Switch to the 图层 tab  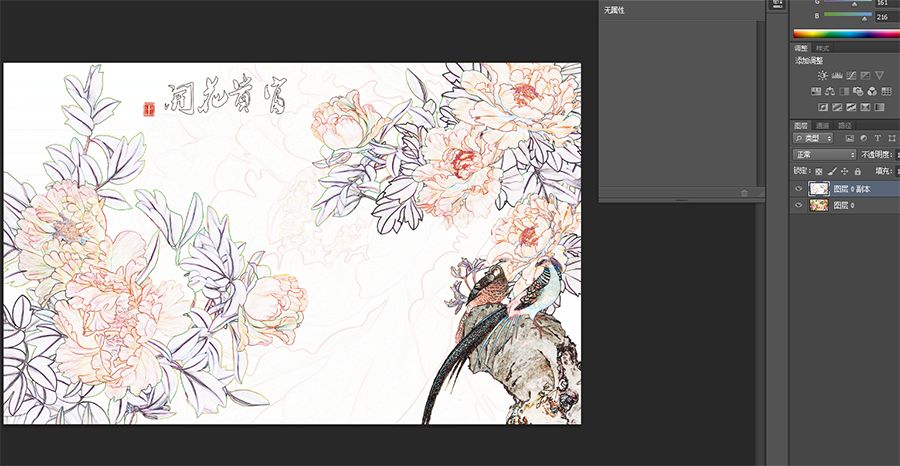coord(801,125)
